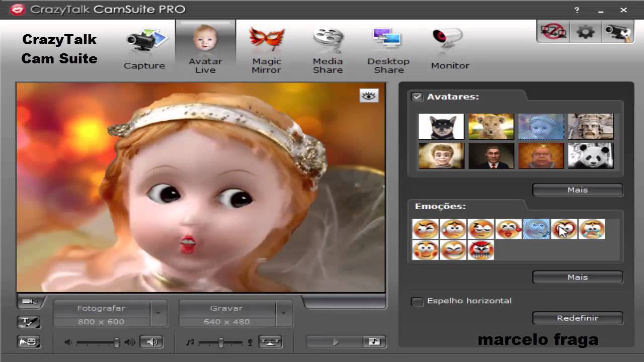Click the Fotografar 800 x 600 button

pos(101,315)
